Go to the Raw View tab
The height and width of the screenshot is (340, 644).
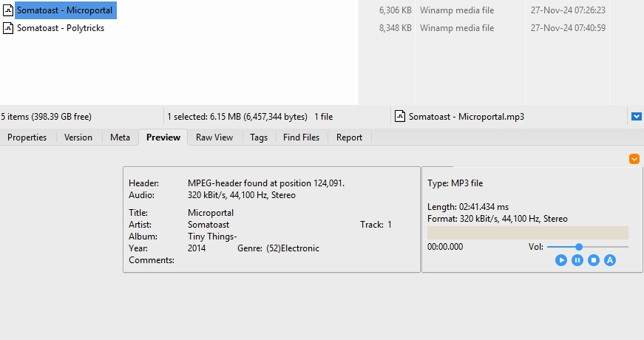pyautogui.click(x=214, y=137)
